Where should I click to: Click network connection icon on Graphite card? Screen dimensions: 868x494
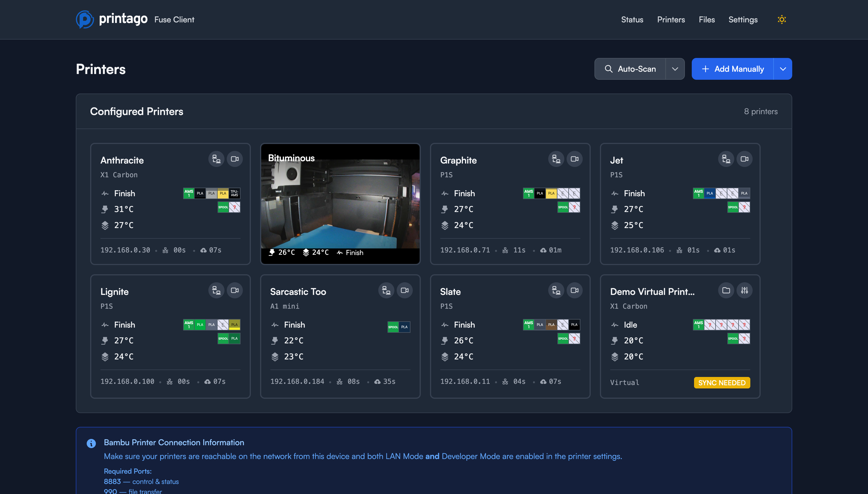[x=556, y=159]
